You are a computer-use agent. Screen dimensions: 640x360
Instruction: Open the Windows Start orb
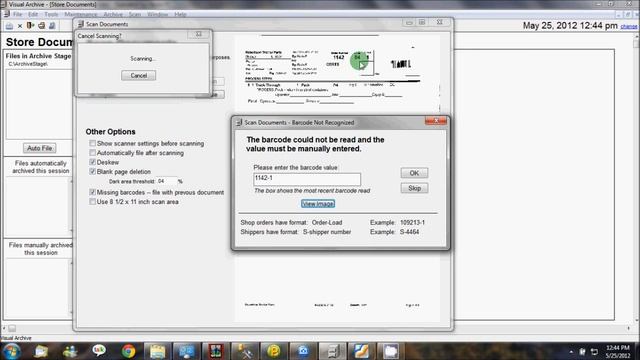click(11, 351)
